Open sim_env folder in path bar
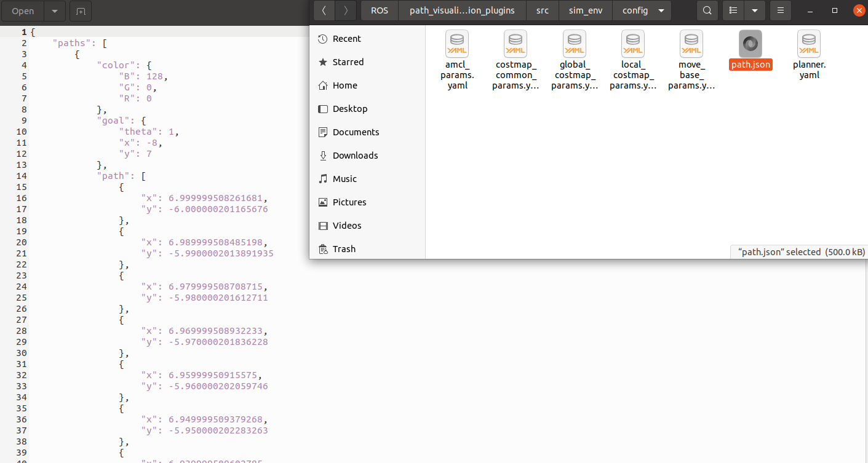868x463 pixels. [586, 10]
